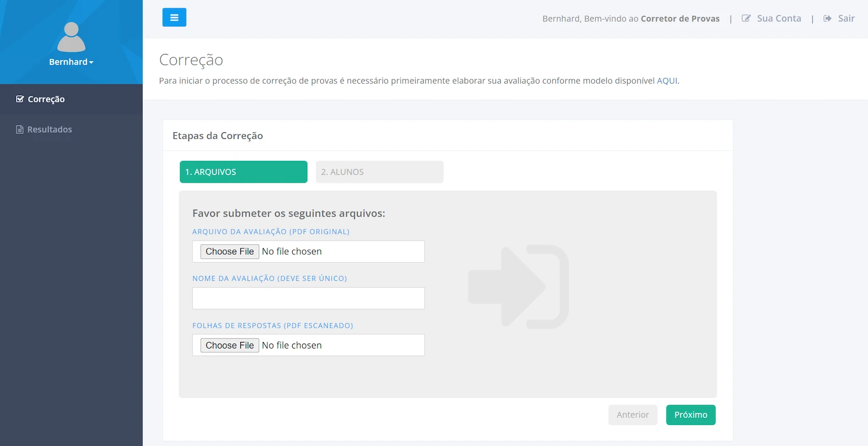Click the sign-out icon next to Sair
The width and height of the screenshot is (868, 446).
tap(827, 19)
